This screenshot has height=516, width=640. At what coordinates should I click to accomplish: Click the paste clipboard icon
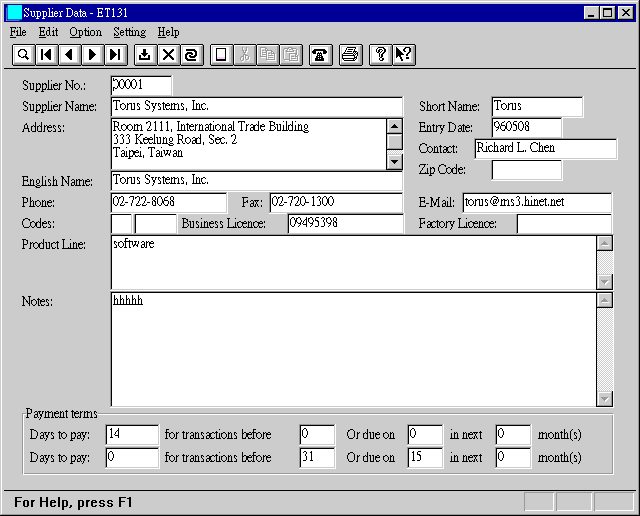tap(291, 55)
